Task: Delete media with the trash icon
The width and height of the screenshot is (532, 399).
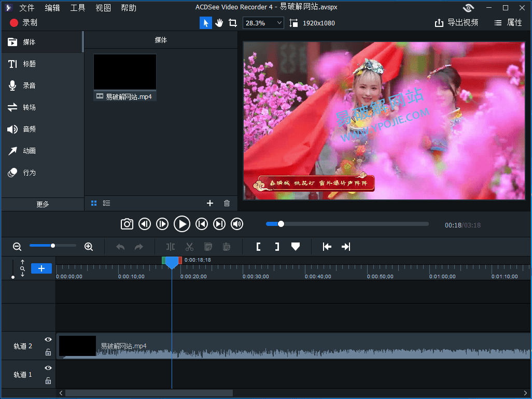Action: [x=227, y=203]
